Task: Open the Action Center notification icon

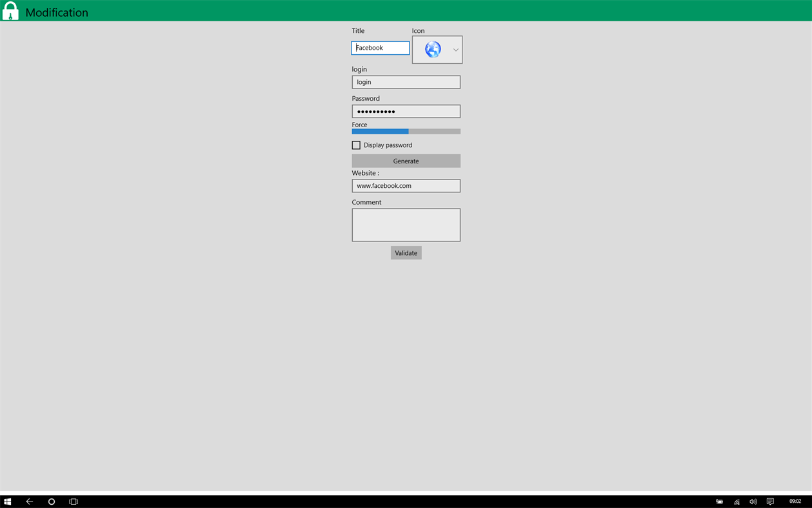Action: pos(769,501)
